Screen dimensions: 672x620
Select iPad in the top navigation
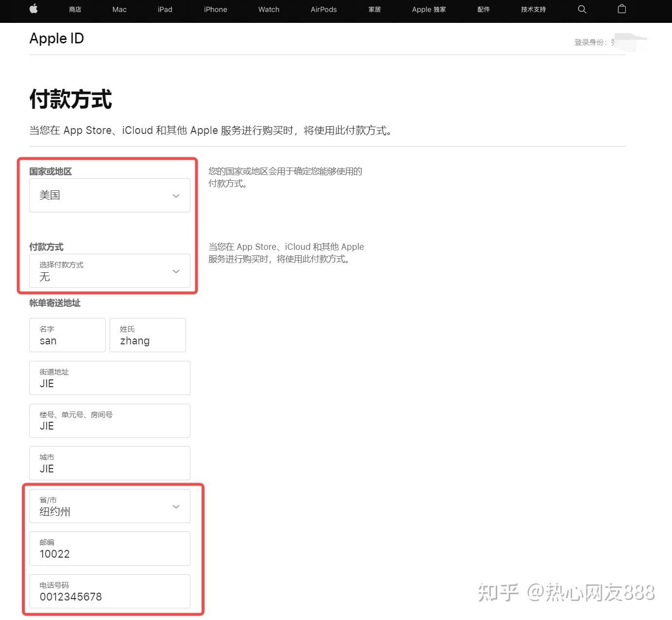pos(165,9)
